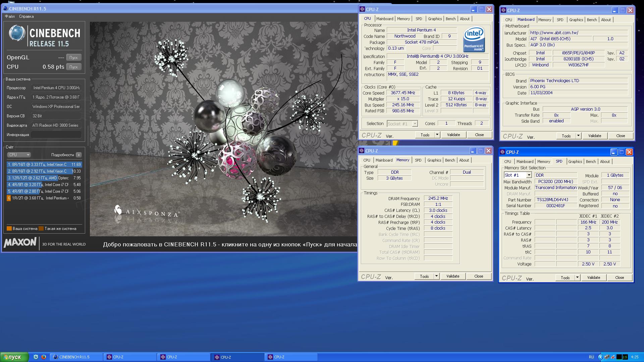Click Validate in the SPD window
This screenshot has width=644, height=362.
[594, 278]
